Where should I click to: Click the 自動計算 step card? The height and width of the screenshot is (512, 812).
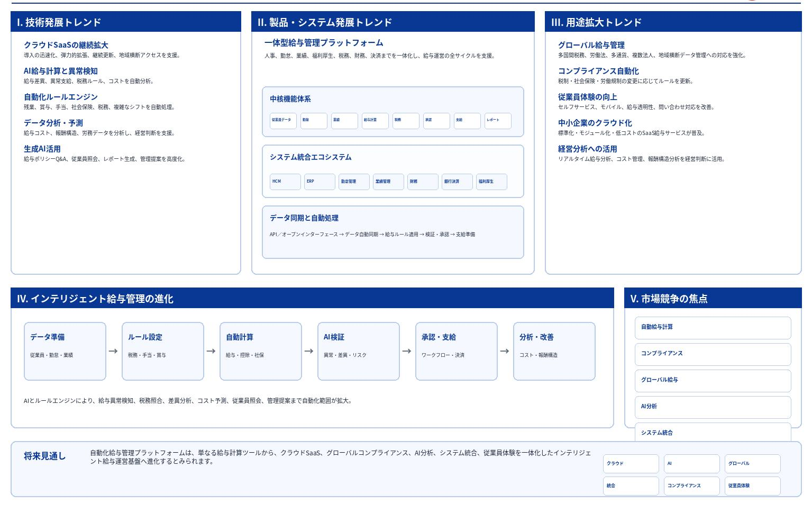261,351
